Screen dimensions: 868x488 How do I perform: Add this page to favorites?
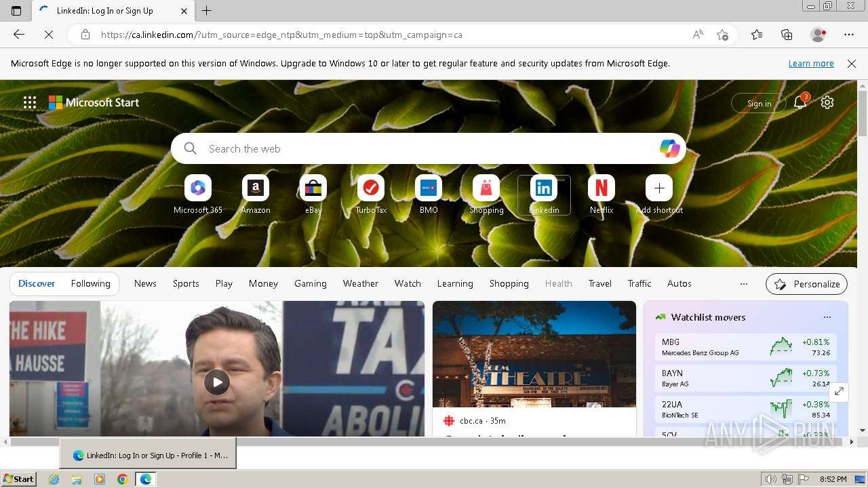(x=722, y=35)
